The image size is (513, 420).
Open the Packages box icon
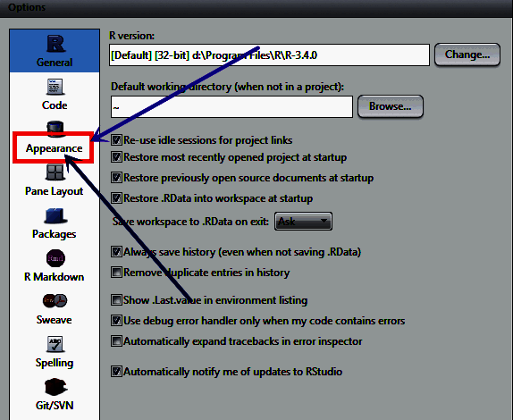(x=55, y=215)
